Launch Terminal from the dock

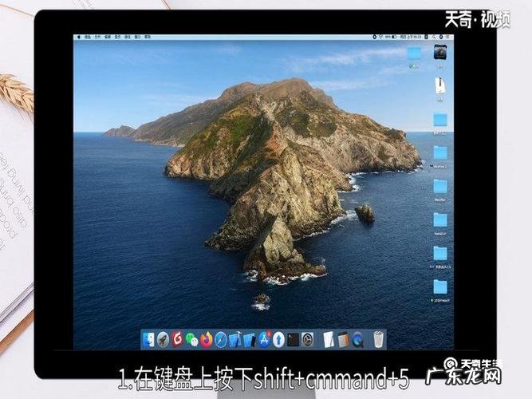(x=293, y=339)
